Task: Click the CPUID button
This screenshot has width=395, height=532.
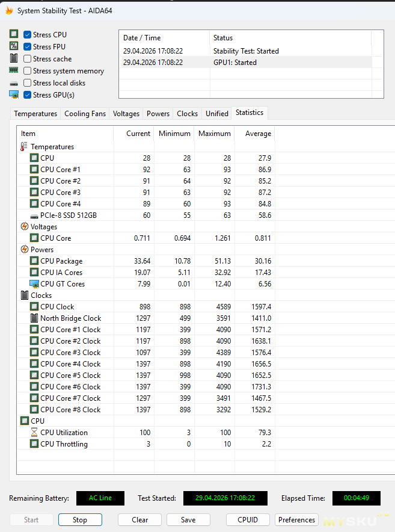Action: (248, 520)
